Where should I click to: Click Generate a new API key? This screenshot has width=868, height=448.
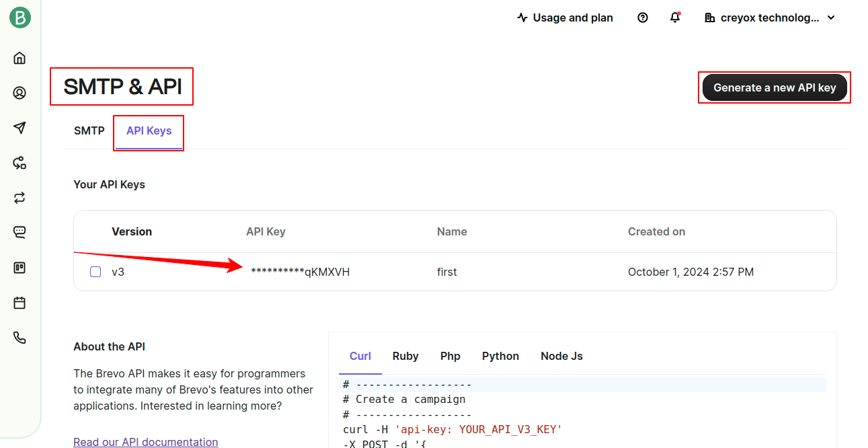(775, 87)
